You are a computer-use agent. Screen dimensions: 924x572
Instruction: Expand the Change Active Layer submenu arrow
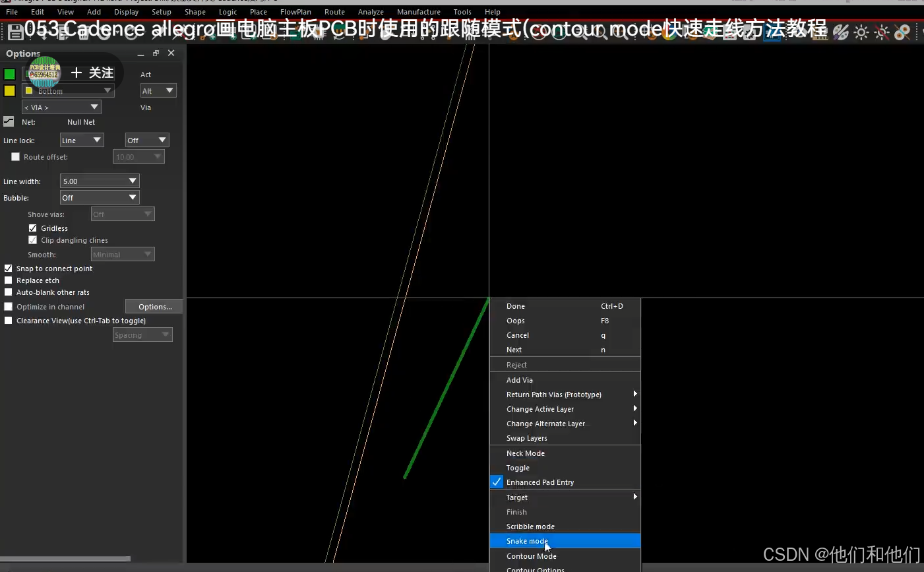[x=635, y=408]
